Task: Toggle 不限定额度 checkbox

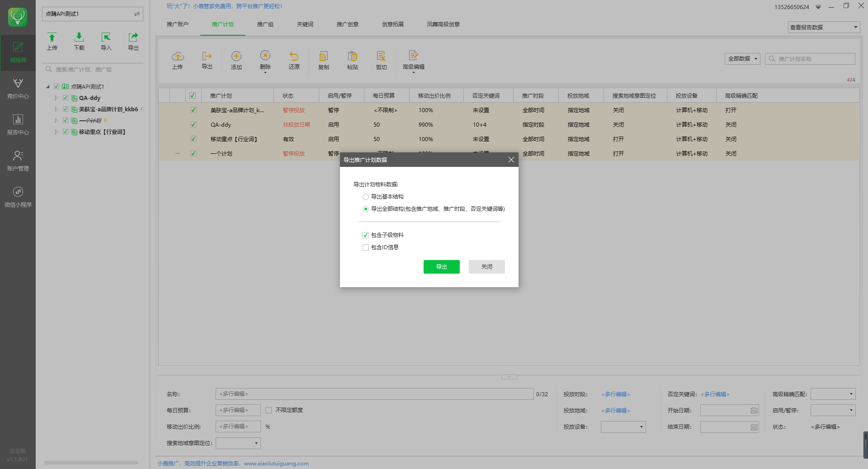Action: [269, 410]
